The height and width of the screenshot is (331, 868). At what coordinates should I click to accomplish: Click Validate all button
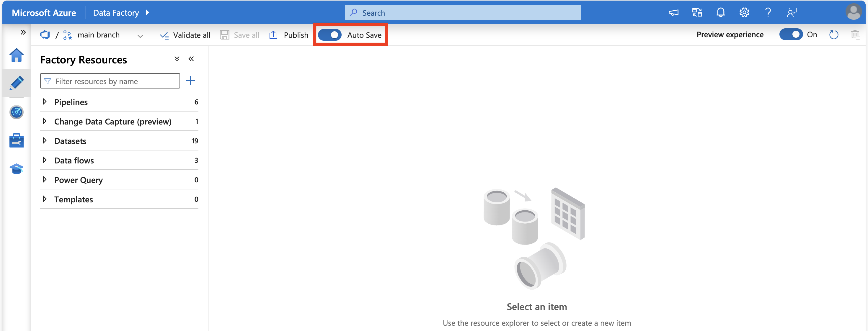185,34
